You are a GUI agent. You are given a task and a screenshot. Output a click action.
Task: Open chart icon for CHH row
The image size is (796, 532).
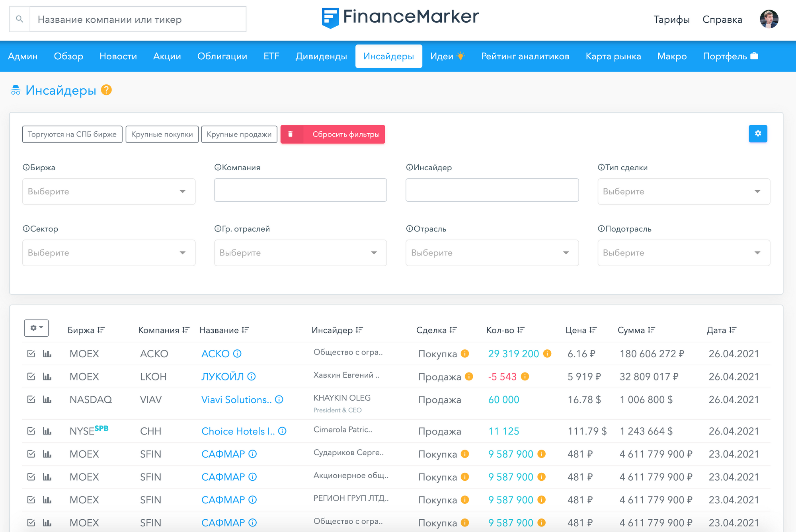pos(47,431)
